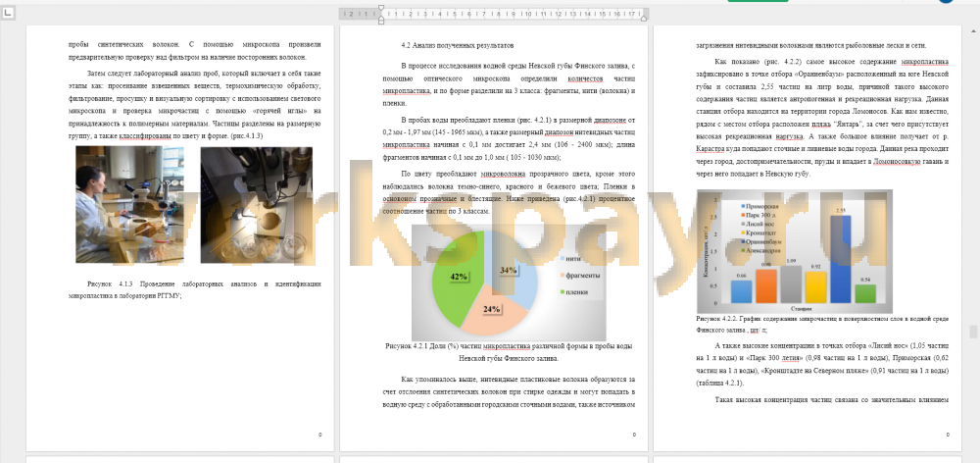Click the 'Ораниенбаум' legend entry
This screenshot has height=463, width=980.
(760, 241)
